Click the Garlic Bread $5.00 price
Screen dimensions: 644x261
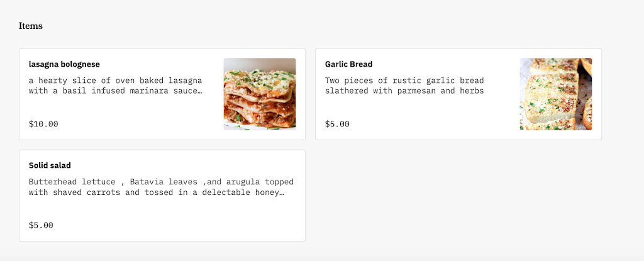[337, 124]
